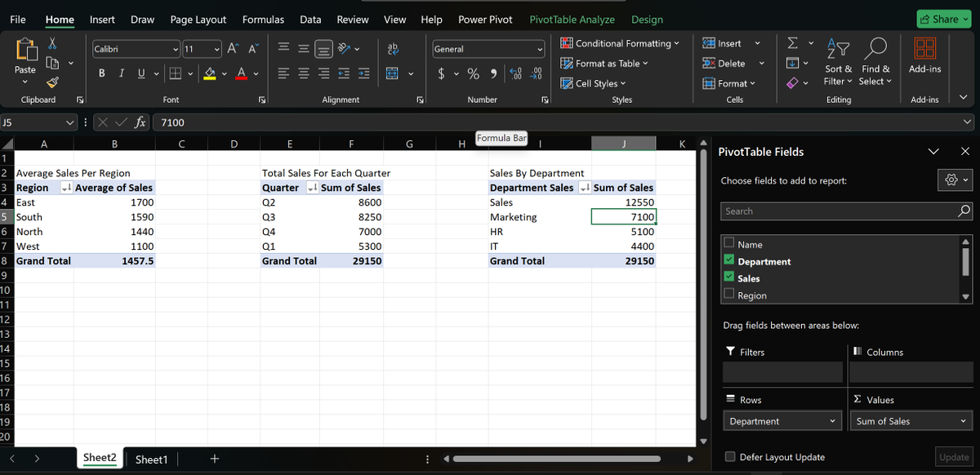Open the font size 11 dropdown
980x475 pixels.
point(217,50)
